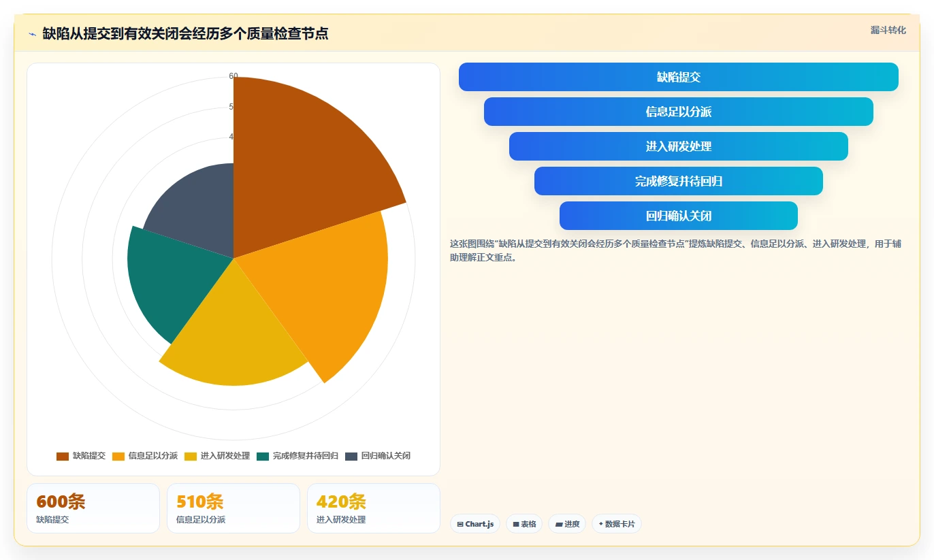Toggle the 信息足以分派 legend swatch
This screenshot has width=934, height=560.
118,456
